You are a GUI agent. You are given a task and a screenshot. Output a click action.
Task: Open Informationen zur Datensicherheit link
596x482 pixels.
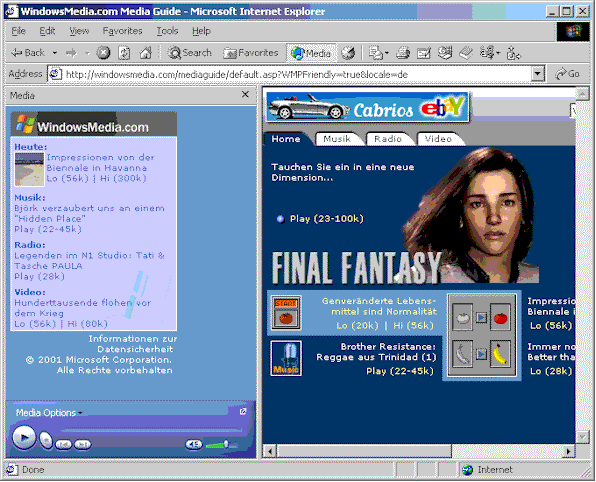tap(133, 344)
